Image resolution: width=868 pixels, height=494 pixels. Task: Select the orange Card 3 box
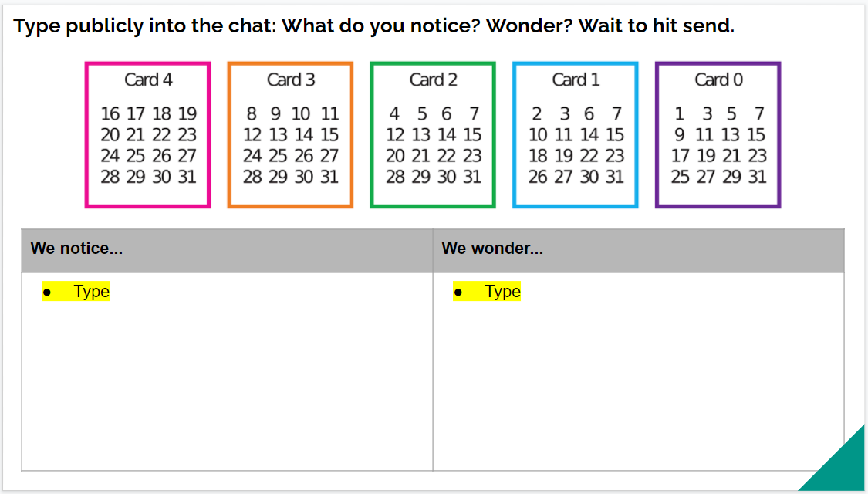click(290, 135)
